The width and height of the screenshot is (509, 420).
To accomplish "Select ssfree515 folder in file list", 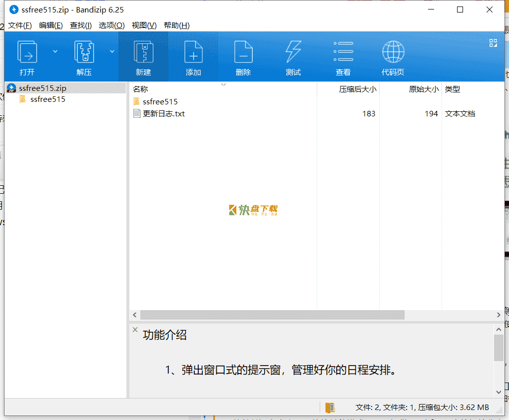I will pos(160,101).
